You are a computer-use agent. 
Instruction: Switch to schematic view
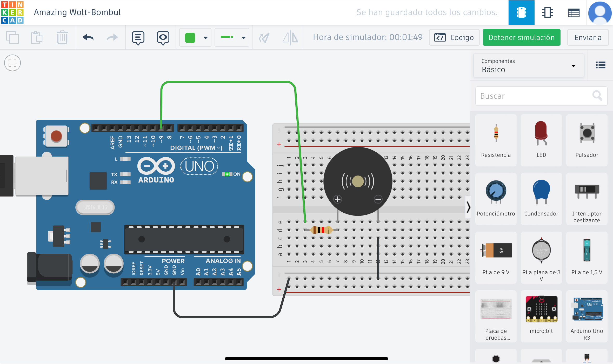click(547, 12)
